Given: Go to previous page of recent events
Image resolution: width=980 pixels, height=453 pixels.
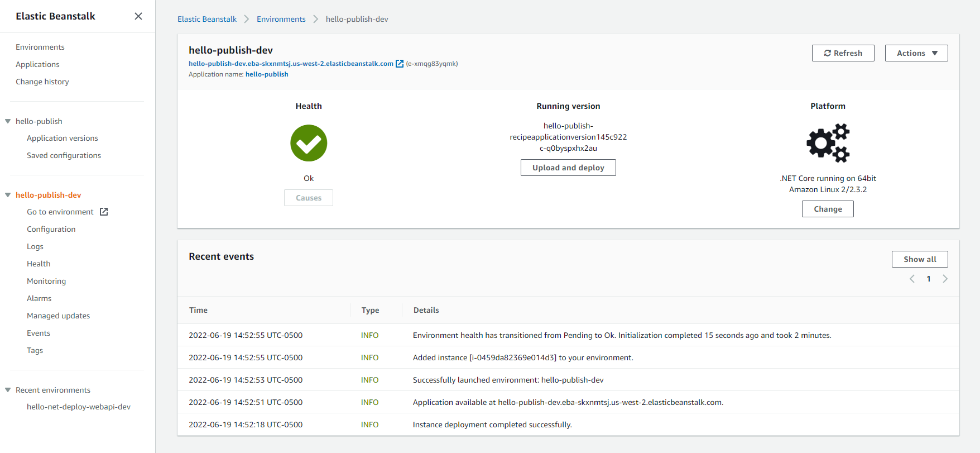Looking at the screenshot, I should (912, 279).
